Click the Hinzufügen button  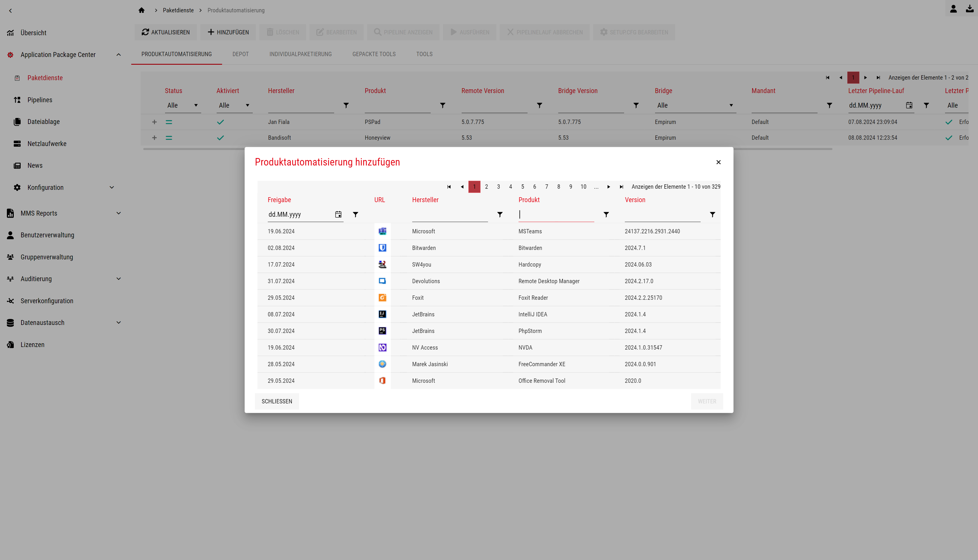pyautogui.click(x=228, y=32)
